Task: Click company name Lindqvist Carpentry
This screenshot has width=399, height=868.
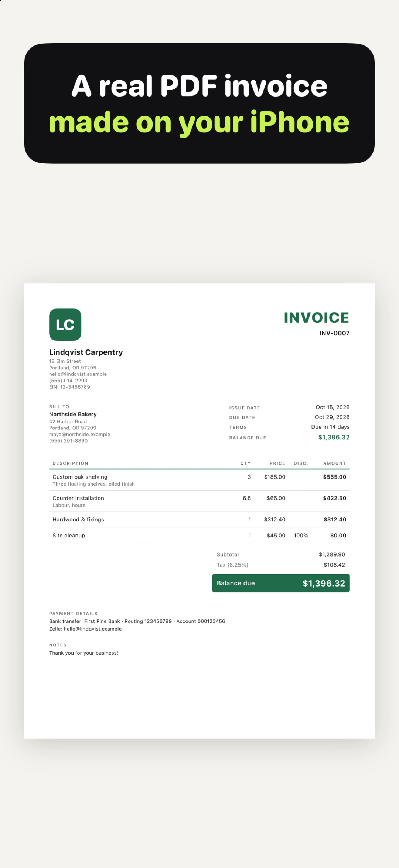Action: [86, 352]
